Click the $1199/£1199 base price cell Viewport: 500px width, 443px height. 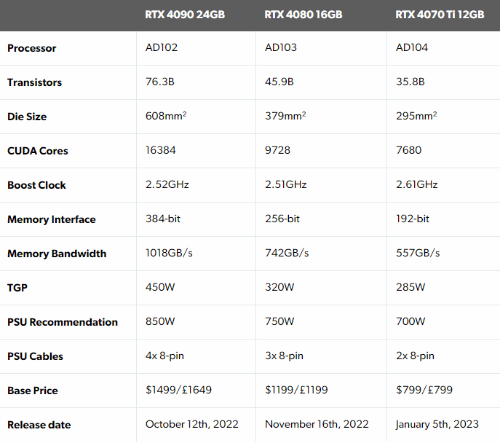point(296,390)
